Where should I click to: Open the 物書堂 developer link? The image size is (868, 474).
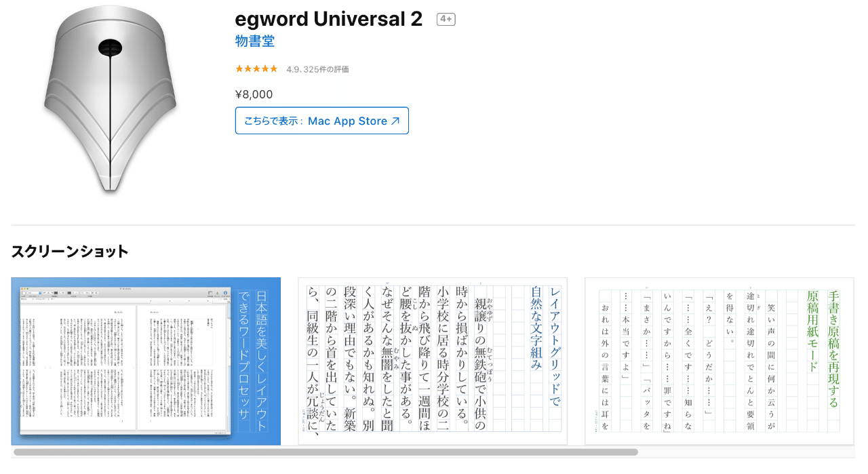click(x=255, y=41)
